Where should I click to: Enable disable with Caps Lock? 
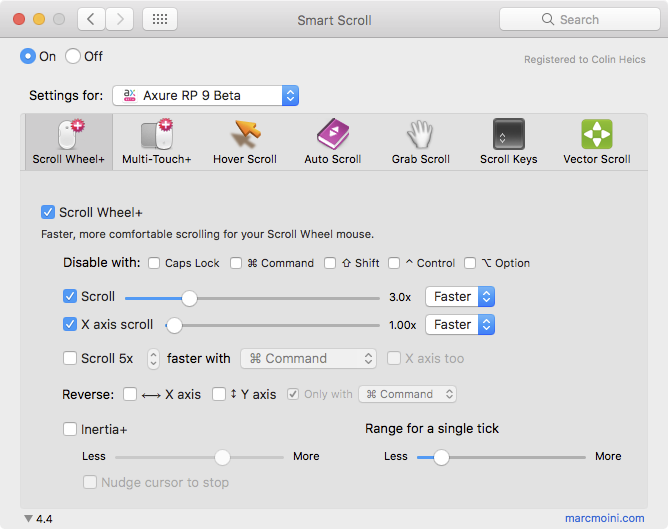(x=154, y=263)
